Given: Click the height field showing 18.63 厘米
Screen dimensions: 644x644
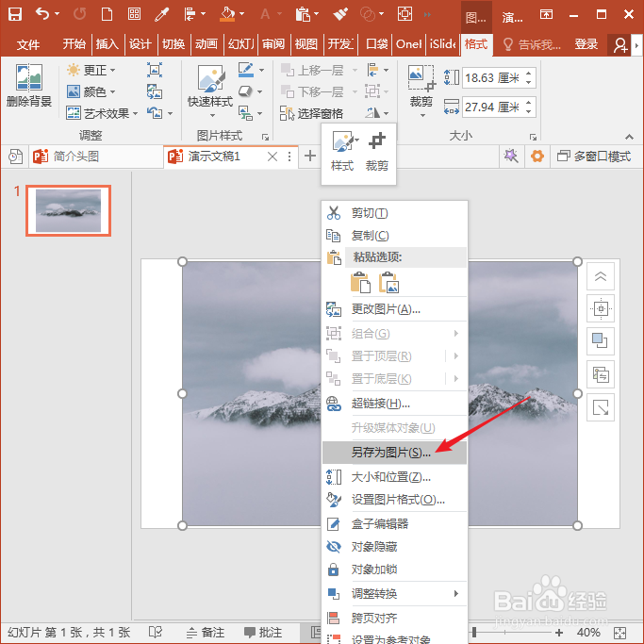Looking at the screenshot, I should [x=499, y=77].
